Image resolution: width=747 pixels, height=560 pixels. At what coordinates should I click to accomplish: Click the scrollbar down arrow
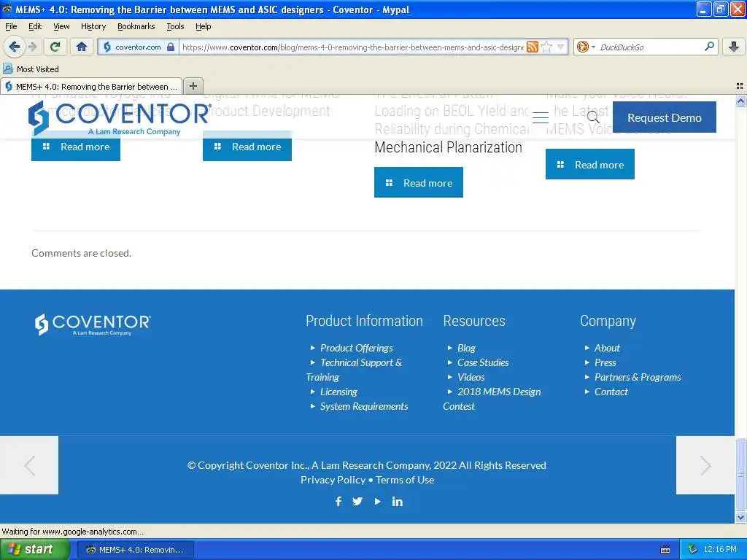740,518
